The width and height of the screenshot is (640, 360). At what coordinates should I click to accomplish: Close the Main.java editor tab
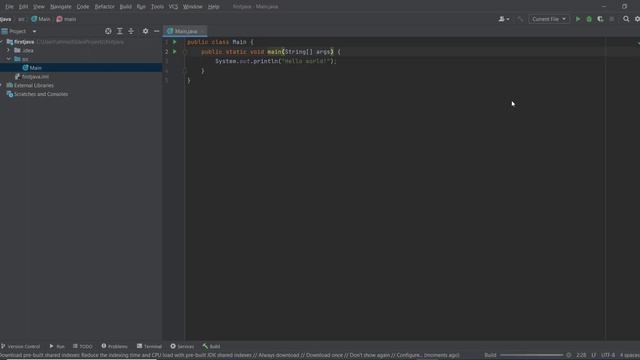202,31
